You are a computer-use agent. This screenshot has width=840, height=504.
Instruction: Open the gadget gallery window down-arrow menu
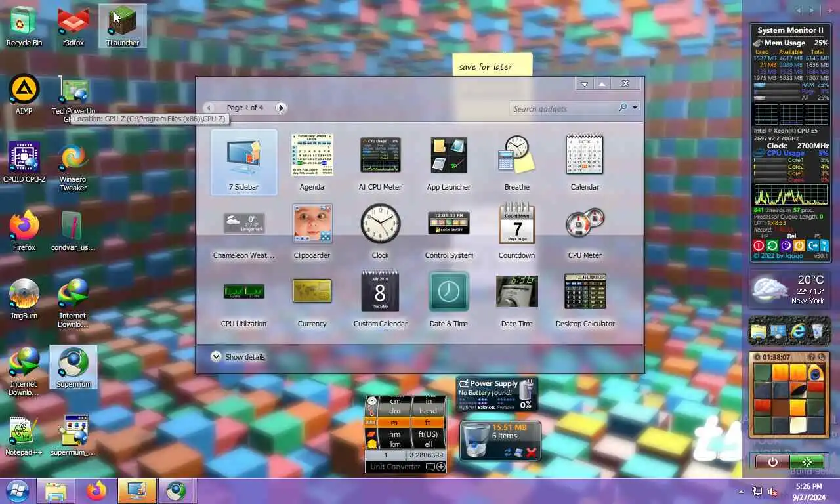click(x=584, y=84)
